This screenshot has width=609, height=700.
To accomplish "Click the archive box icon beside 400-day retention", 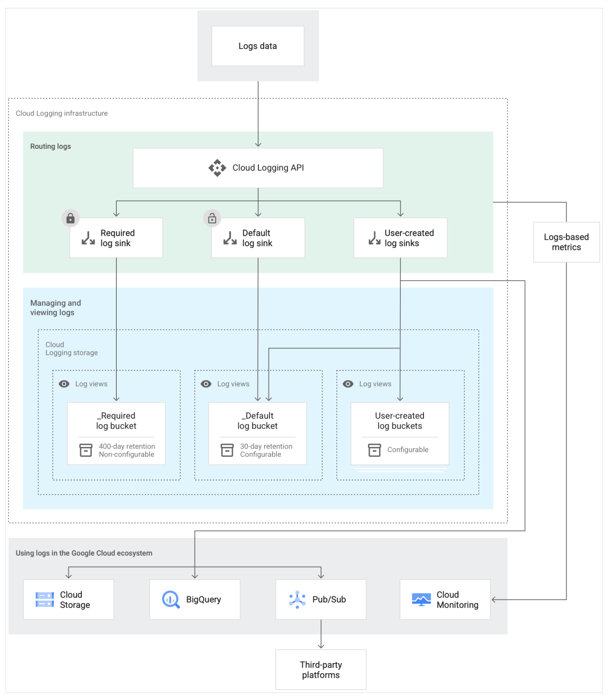I will pos(86,450).
